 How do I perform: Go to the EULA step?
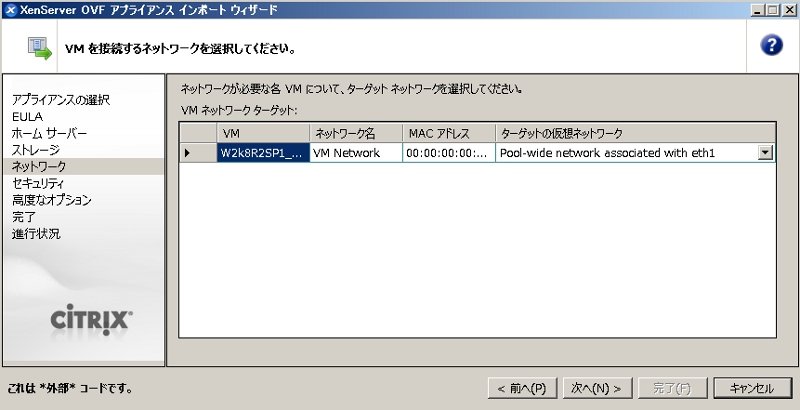[x=28, y=117]
